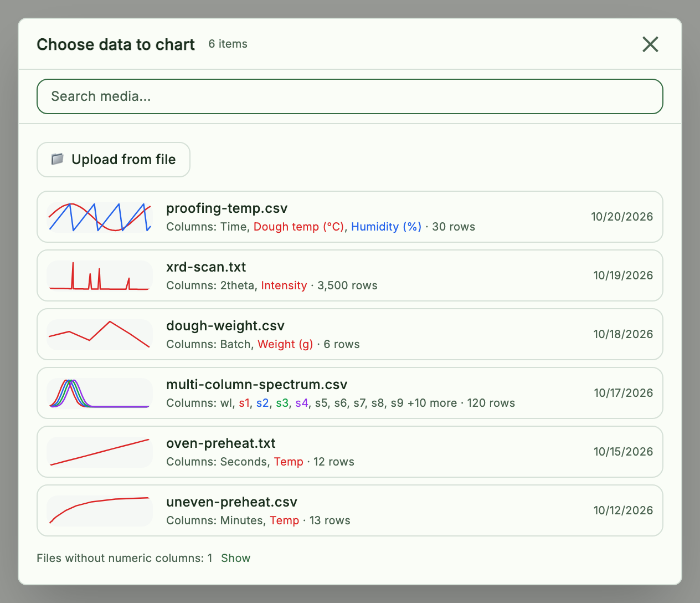Select the dough-weight.csv sparkline thumbnail
Screen dimensions: 700x603
pos(100,334)
